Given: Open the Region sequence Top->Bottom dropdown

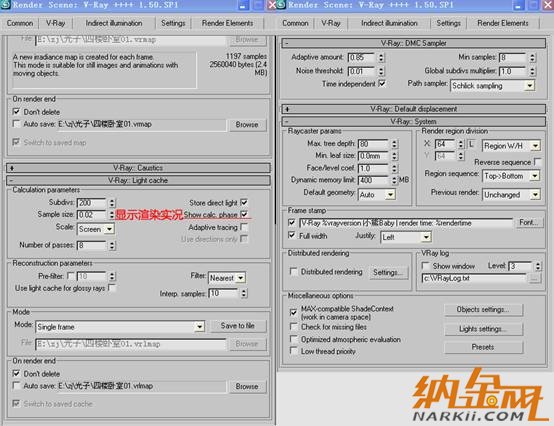Looking at the screenshot, I should pyautogui.click(x=511, y=176).
